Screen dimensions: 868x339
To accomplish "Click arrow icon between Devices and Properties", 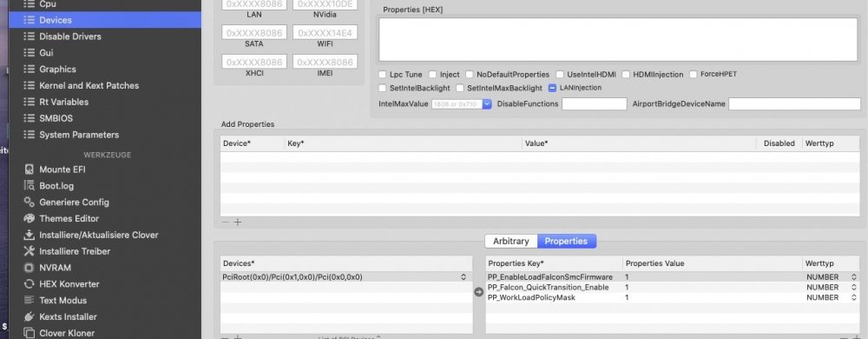I will tap(479, 292).
